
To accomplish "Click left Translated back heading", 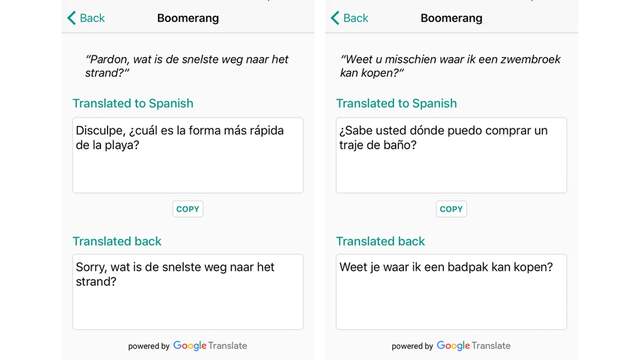I will click(x=117, y=241).
